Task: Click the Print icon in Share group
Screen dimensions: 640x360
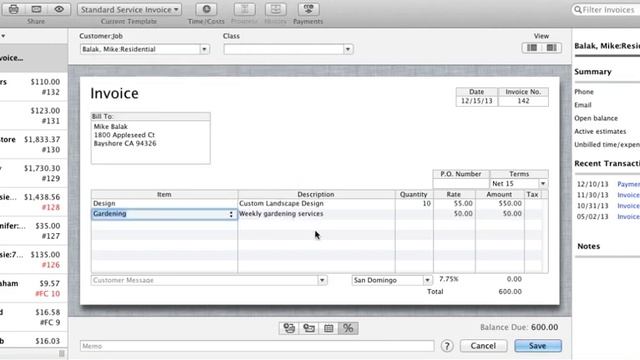Action: pyautogui.click(x=13, y=9)
